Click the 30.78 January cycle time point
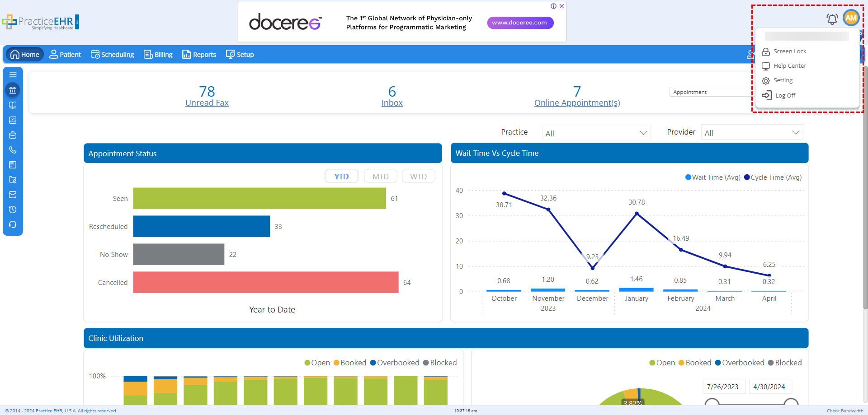 click(x=637, y=214)
